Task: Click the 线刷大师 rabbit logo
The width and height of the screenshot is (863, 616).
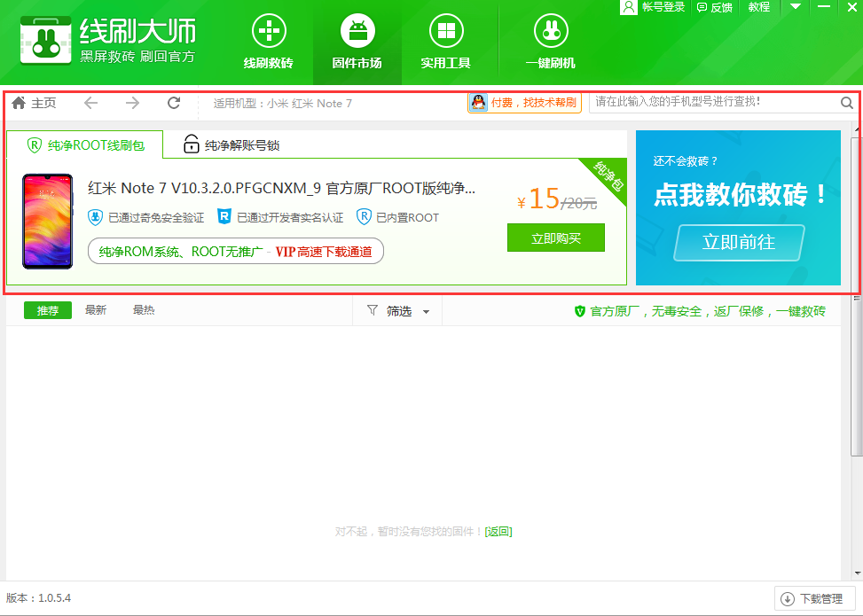Action: coord(46,41)
